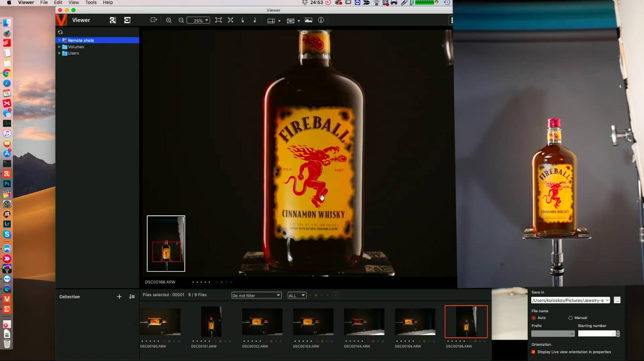Viewport: 644px width, 361px height.
Task: Open the Viewer application menu
Action: pyautogui.click(x=26, y=3)
